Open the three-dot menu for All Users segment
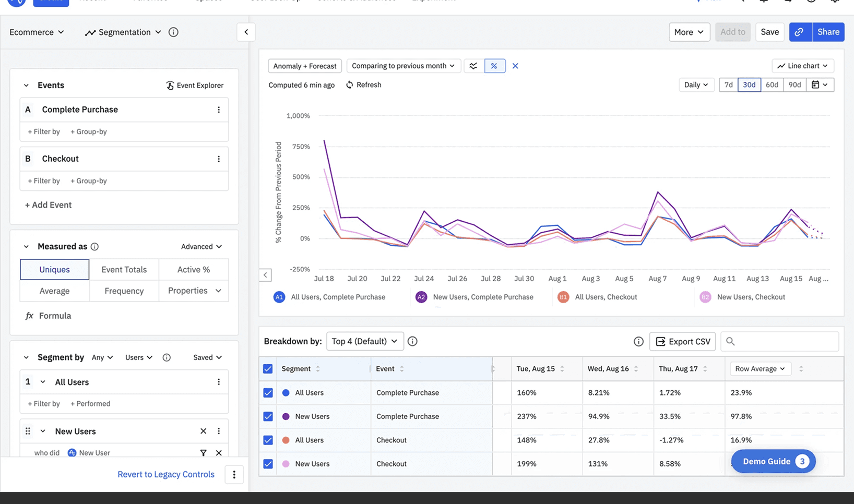 coord(219,382)
